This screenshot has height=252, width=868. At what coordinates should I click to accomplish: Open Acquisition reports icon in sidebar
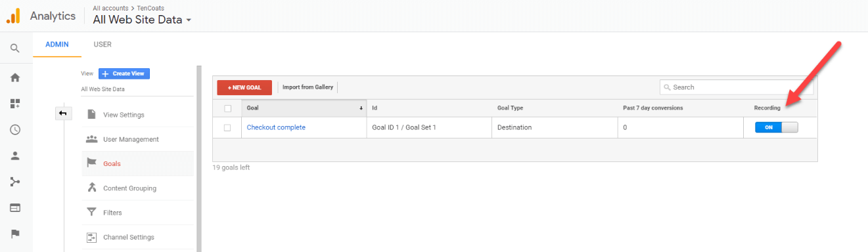[x=14, y=182]
